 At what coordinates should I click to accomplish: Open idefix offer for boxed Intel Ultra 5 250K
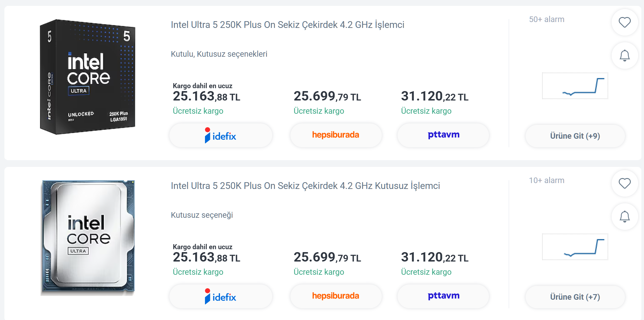(x=221, y=135)
